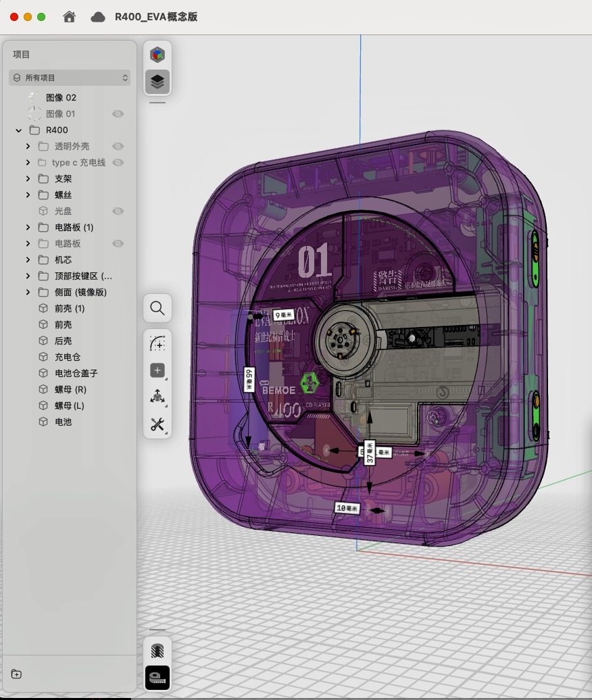
Task: Expand the type c 充电线 folder
Action: click(28, 162)
